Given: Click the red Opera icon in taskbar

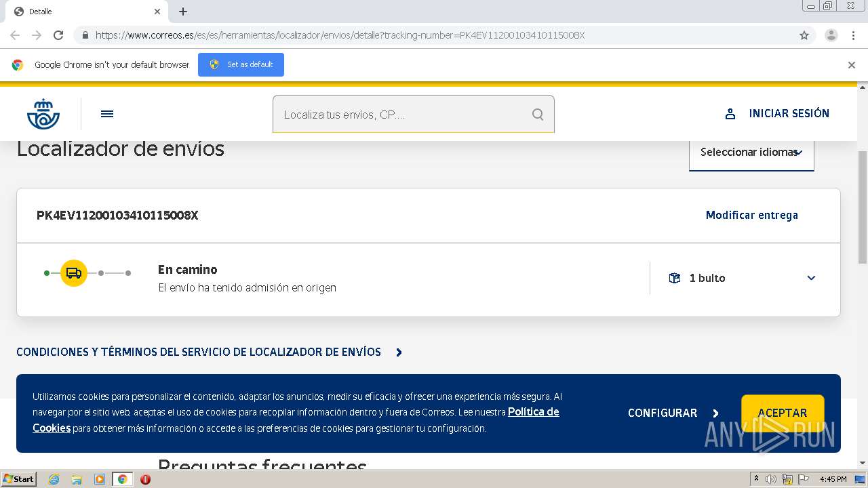Looking at the screenshot, I should [145, 479].
